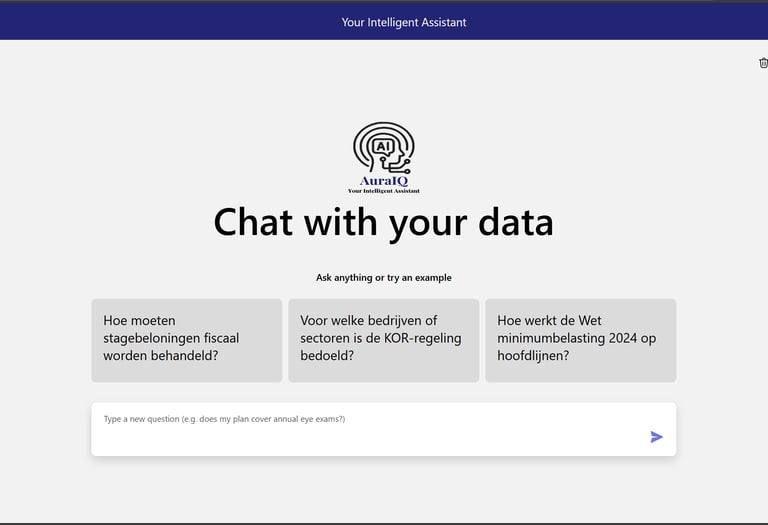Click the 'Your Intelligent Assistant' header title
This screenshot has height=525, width=768.
coord(404,22)
